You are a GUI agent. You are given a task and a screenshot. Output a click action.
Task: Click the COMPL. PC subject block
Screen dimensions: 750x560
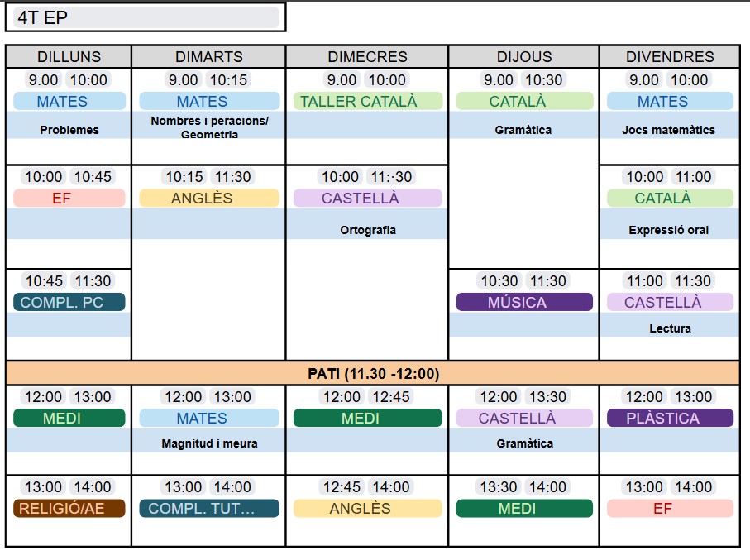(69, 303)
